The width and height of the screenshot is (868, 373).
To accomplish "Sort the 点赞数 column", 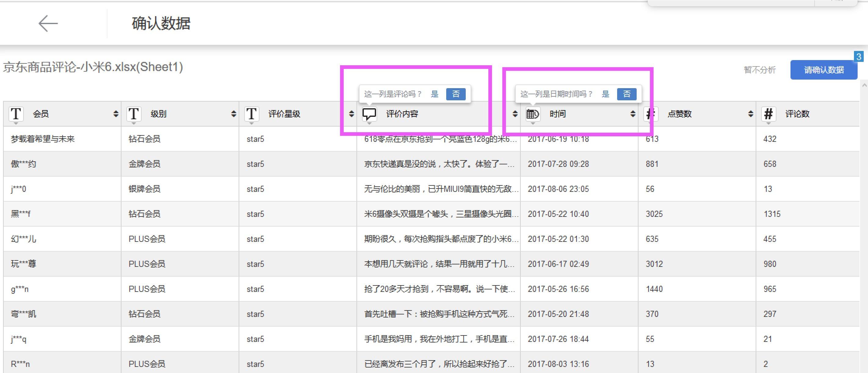I will pos(750,114).
